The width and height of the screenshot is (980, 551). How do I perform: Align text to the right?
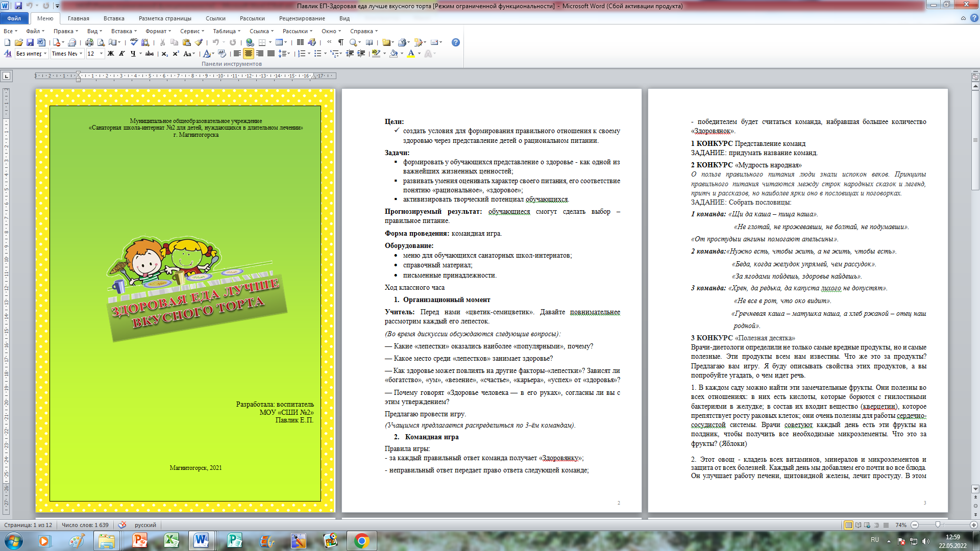pos(260,54)
